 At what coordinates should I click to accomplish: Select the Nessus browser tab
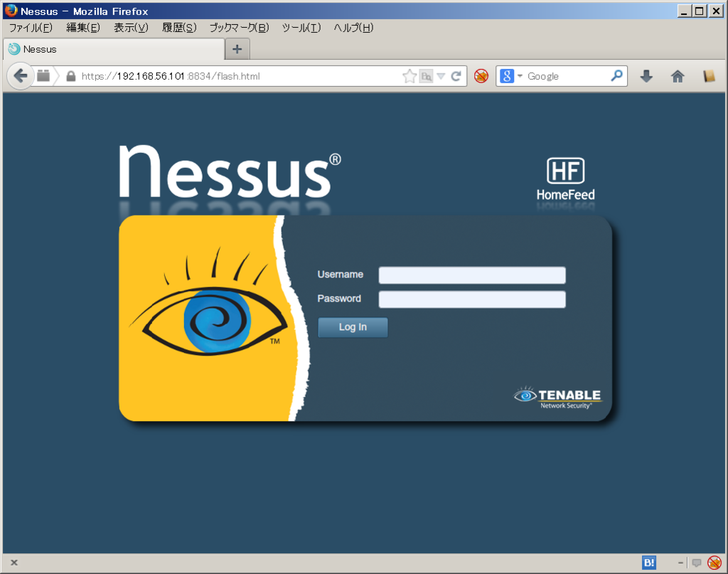[x=114, y=49]
